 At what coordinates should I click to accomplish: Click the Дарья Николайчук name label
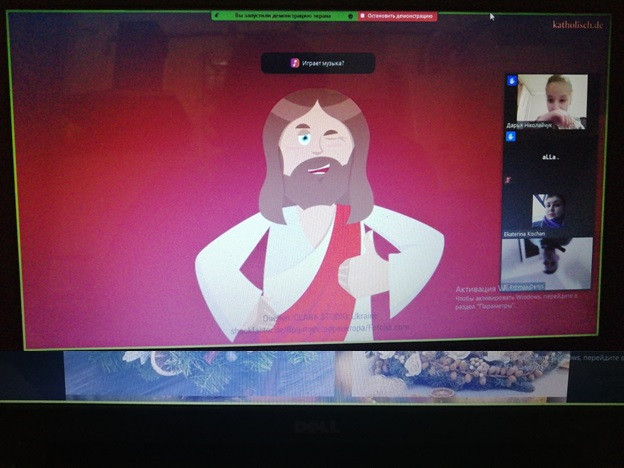tap(529, 125)
